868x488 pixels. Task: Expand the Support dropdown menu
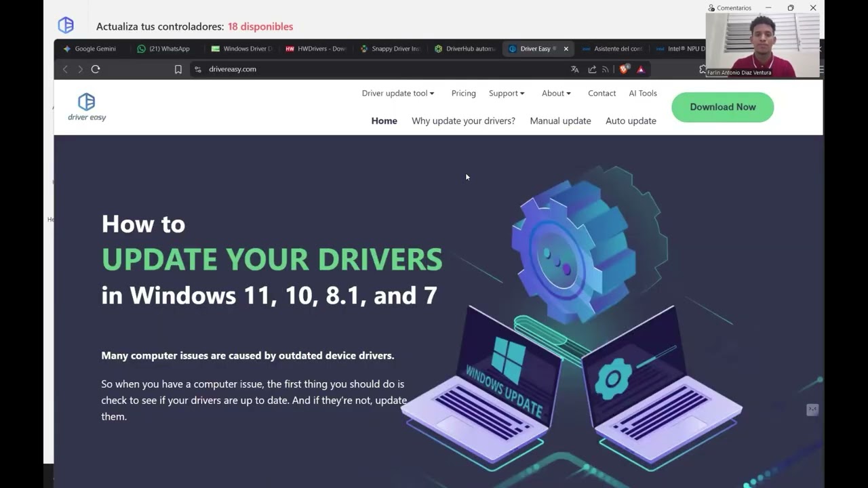click(x=507, y=94)
